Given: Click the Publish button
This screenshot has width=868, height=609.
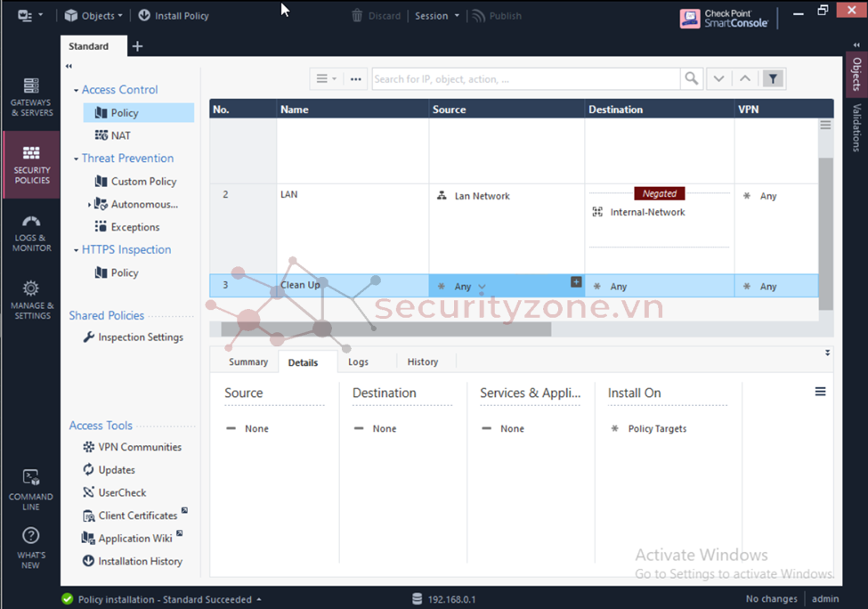Looking at the screenshot, I should pos(497,15).
